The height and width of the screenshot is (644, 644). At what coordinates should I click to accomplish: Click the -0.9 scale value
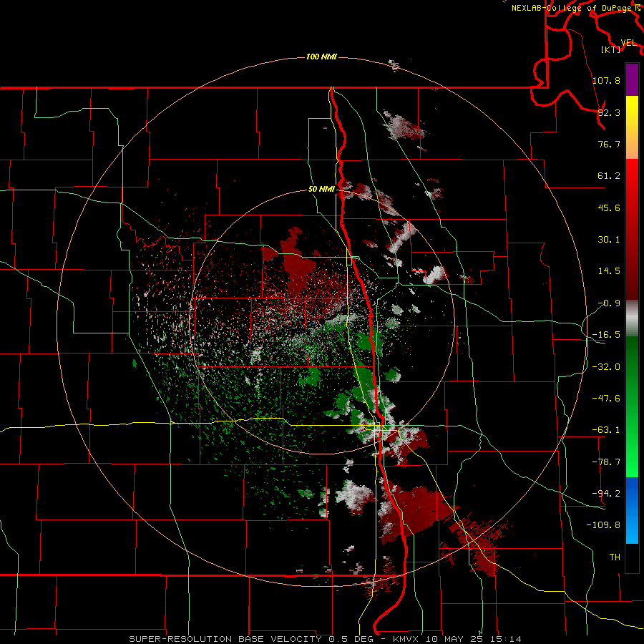point(609,303)
